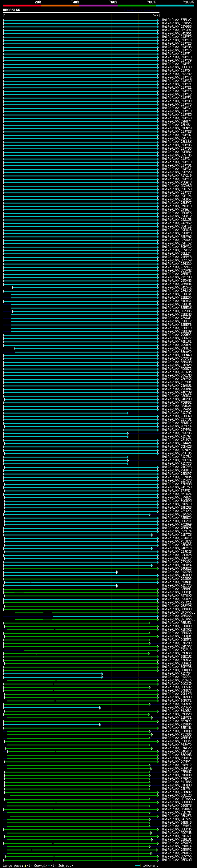The image size is (197, 868).
Task: Open hit UniRef100_Q2XPV6
Action: point(177,23)
